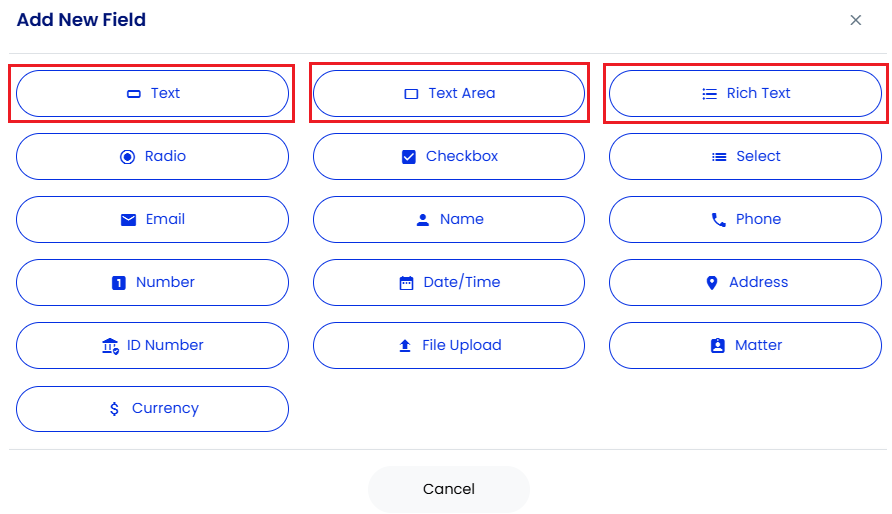
Task: Add a Currency field
Action: 152,409
